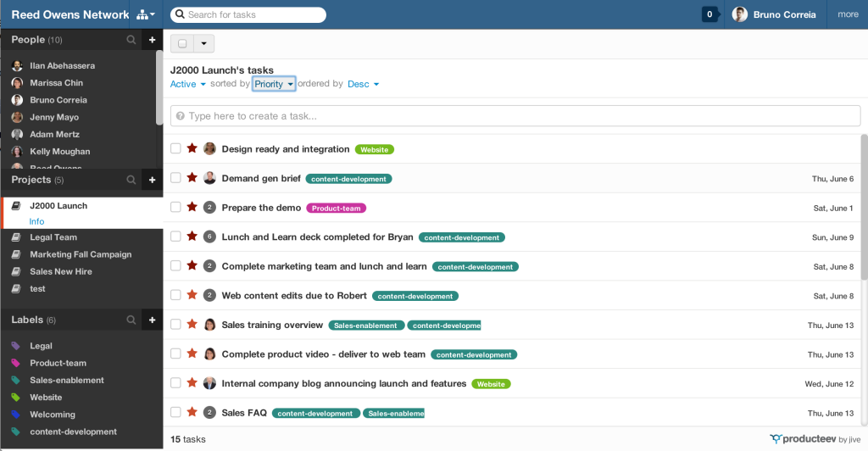Search labels with the Labels magnifier icon

pos(131,320)
